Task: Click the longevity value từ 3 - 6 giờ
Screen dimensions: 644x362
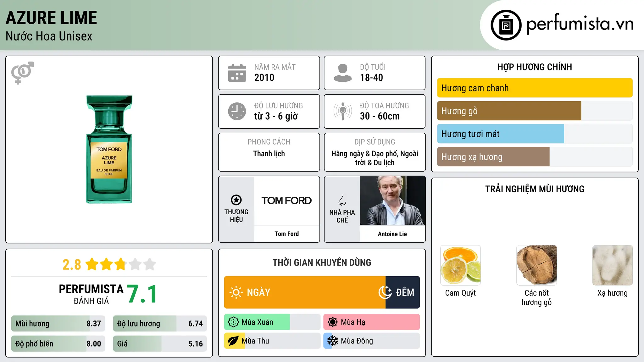Action: (x=276, y=116)
